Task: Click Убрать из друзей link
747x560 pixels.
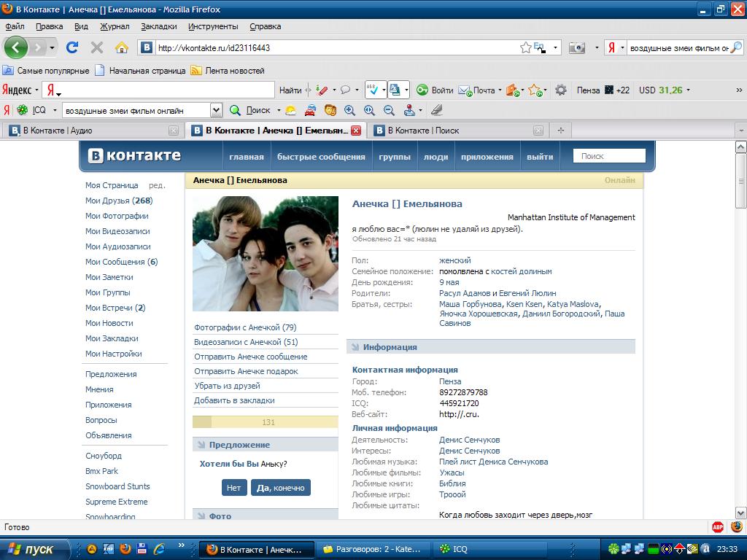Action: (x=227, y=386)
